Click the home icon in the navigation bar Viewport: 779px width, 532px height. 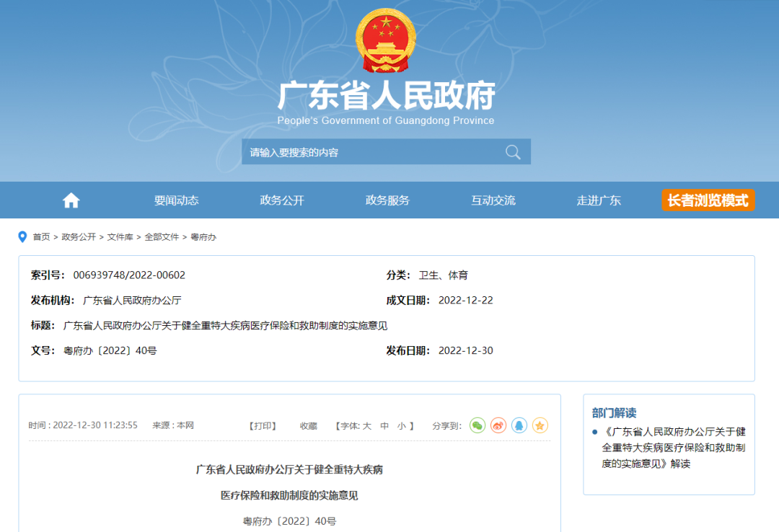click(x=70, y=200)
